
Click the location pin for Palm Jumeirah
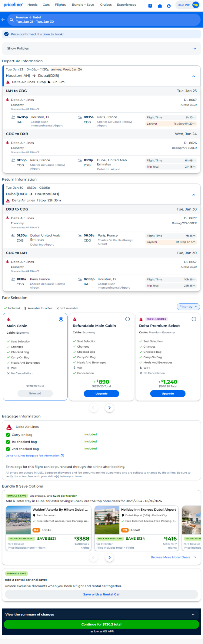(x=34, y=515)
